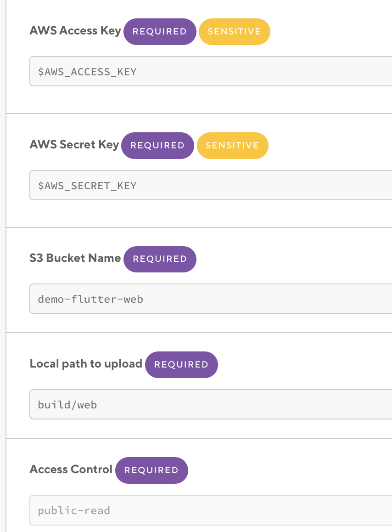The height and width of the screenshot is (532, 392).
Task: Click the build/web path value
Action: (x=67, y=405)
